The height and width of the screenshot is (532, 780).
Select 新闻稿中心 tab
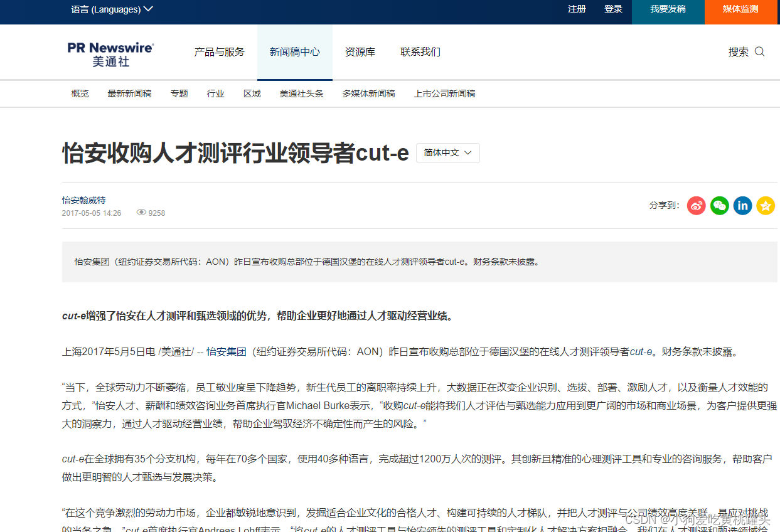click(x=295, y=52)
